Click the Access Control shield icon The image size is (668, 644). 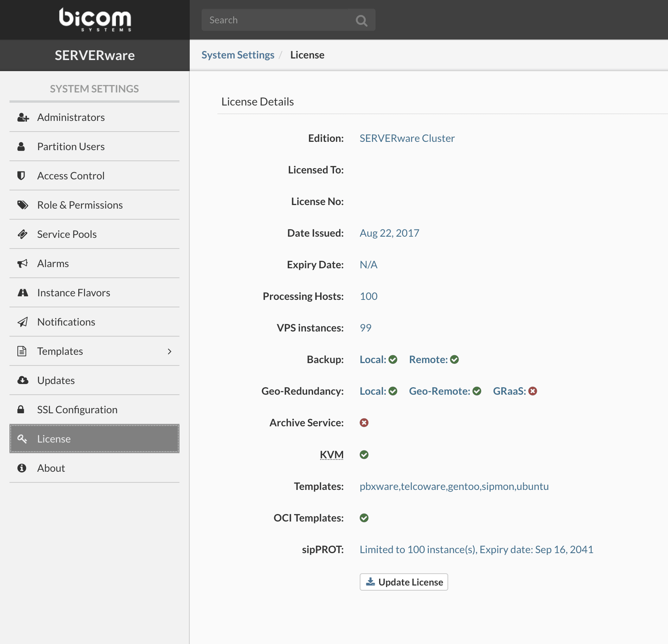pos(21,176)
